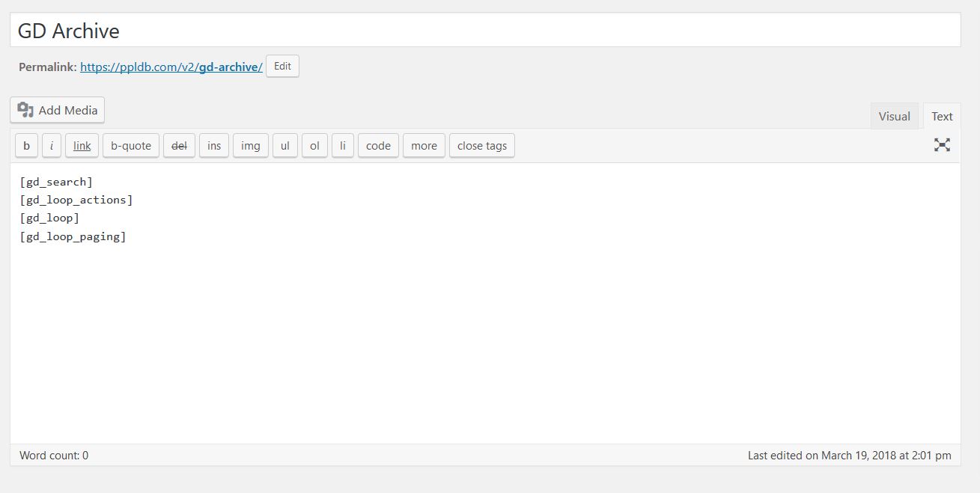The image size is (980, 493).
Task: Click the ul unordered list button
Action: 284,146
